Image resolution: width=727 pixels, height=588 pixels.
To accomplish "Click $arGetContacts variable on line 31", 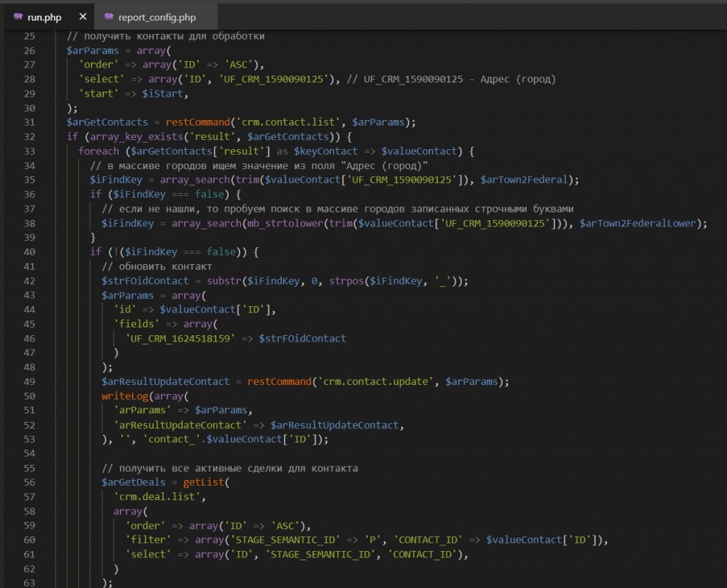I will (107, 122).
